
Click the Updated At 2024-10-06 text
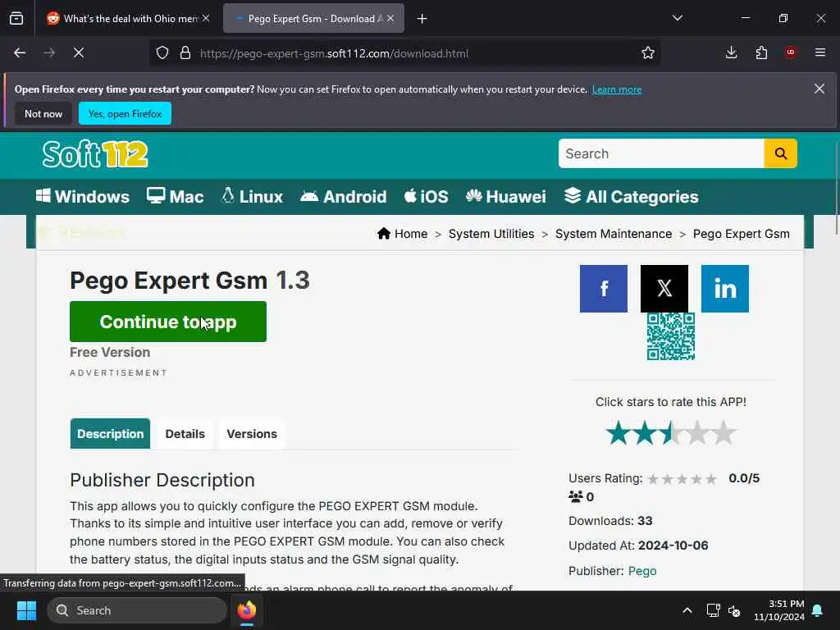pos(638,546)
